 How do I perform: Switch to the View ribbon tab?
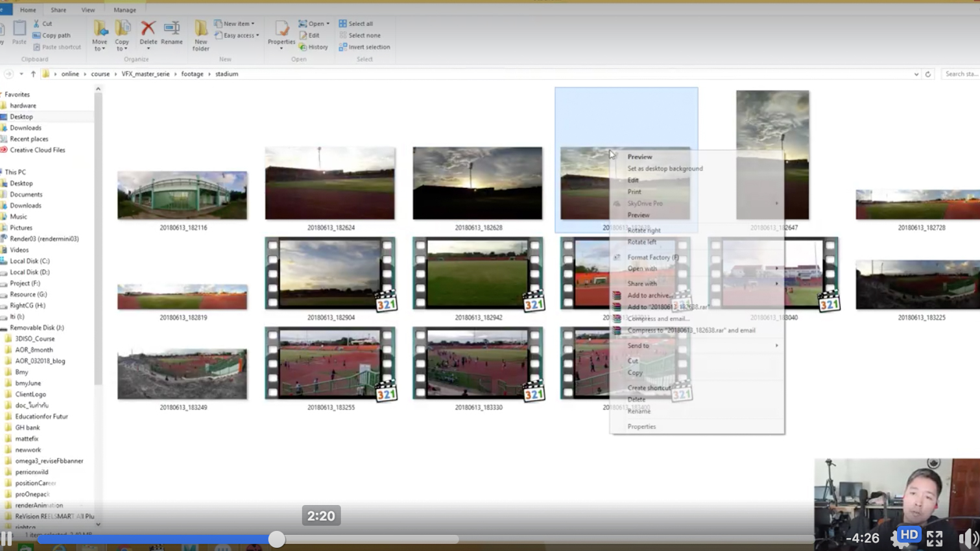point(88,10)
